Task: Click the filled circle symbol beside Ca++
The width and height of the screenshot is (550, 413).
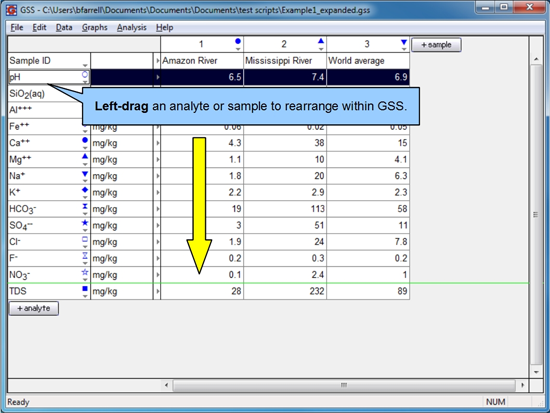Action: (85, 140)
